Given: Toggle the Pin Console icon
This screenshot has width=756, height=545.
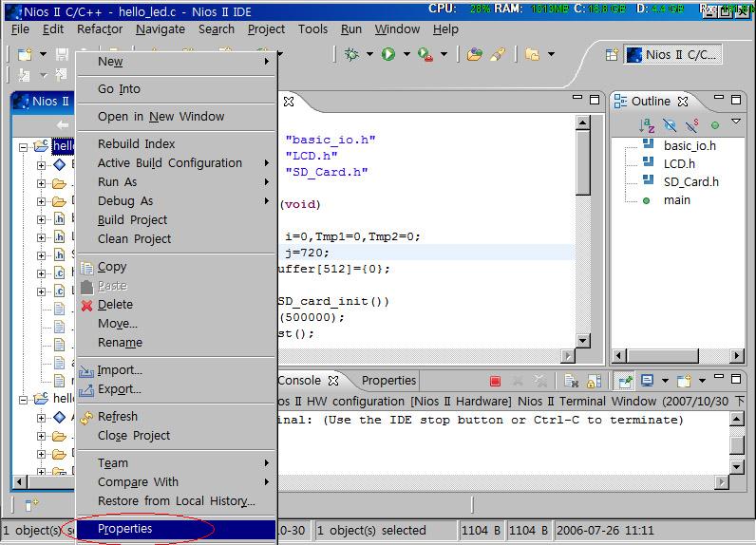Looking at the screenshot, I should tap(625, 381).
